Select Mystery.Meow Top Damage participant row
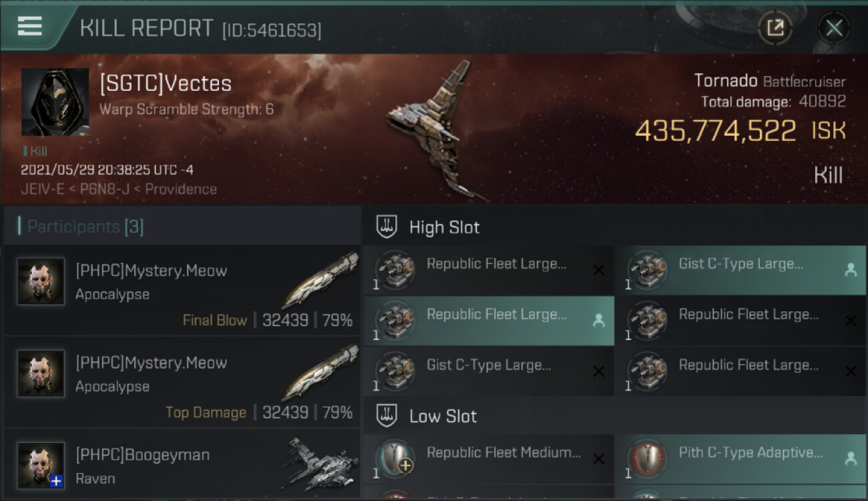868x501 pixels. click(x=182, y=383)
